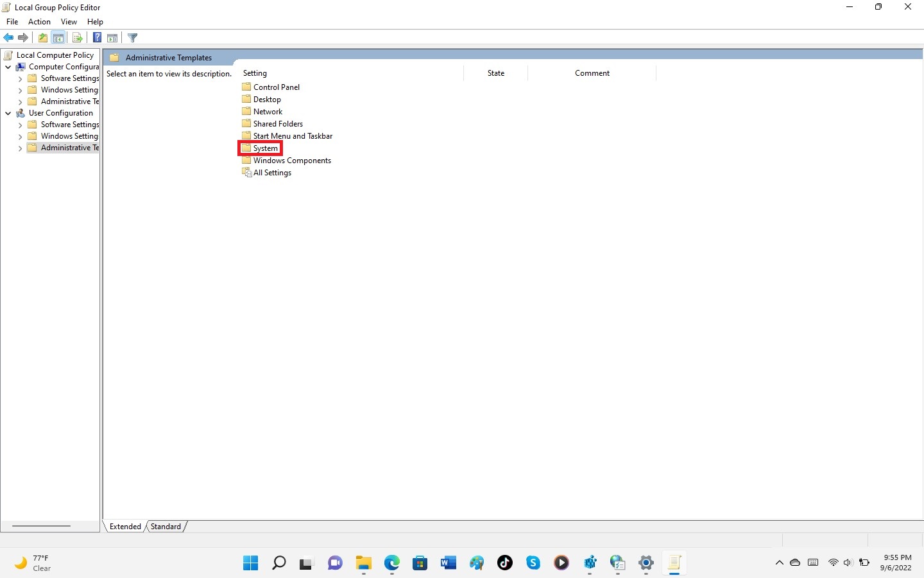The width and height of the screenshot is (924, 578).
Task: Click the Wi-Fi network tray icon
Action: (x=833, y=563)
